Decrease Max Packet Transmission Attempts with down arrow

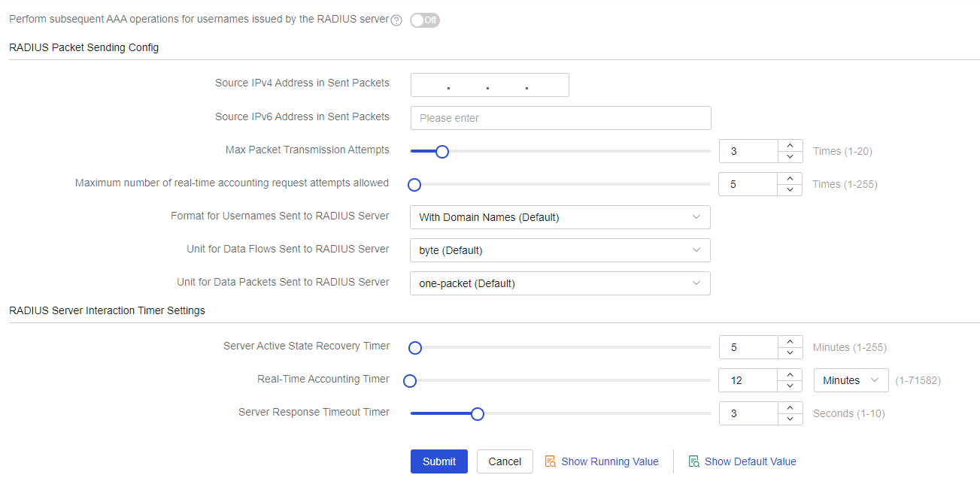[790, 157]
